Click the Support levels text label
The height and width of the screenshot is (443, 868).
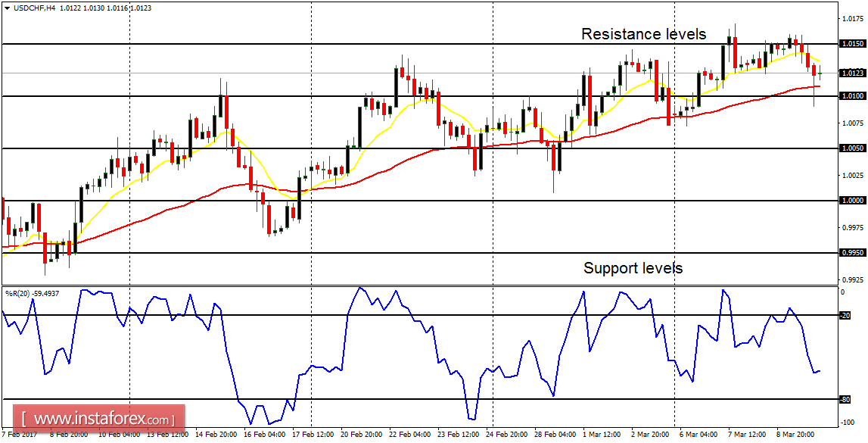[x=633, y=267]
